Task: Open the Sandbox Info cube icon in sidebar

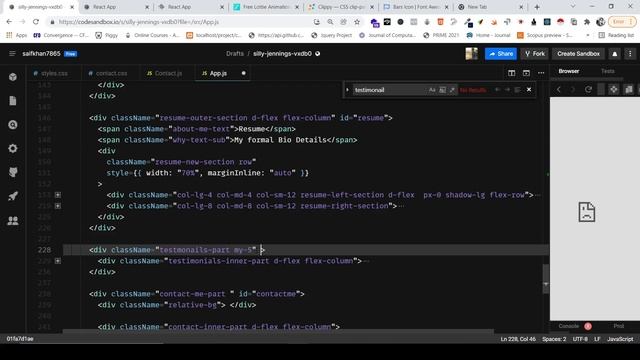Action: point(13,77)
